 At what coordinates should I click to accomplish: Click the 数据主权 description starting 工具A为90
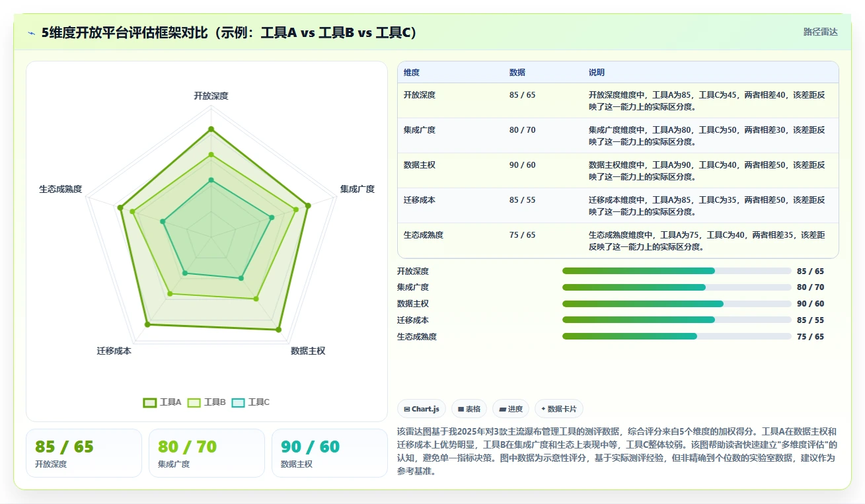click(x=707, y=170)
